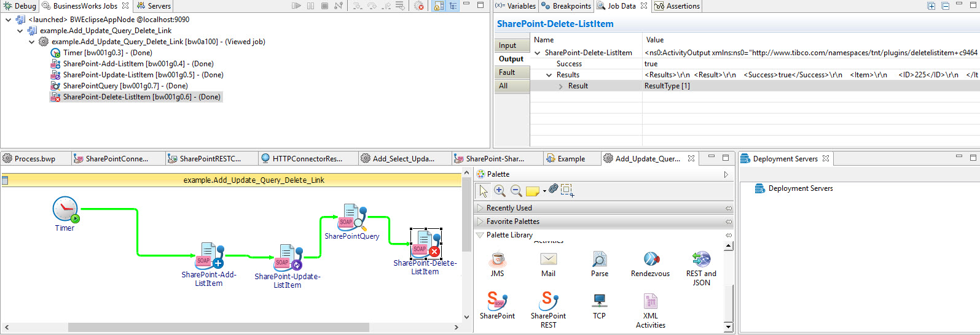Viewport: 980px width, 335px height.
Task: Pin the Favorite Palettes section
Action: pos(729,221)
